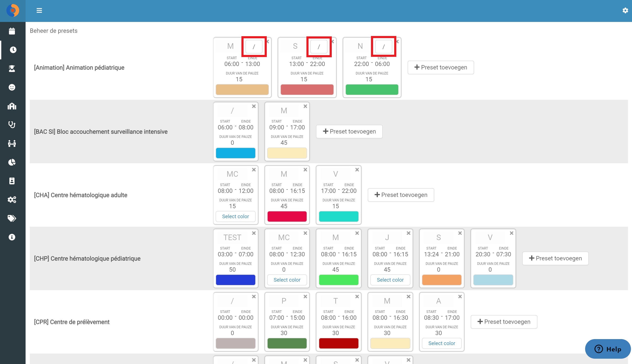The image size is (632, 364).
Task: Add a preset to the BAC SI row
Action: click(349, 132)
